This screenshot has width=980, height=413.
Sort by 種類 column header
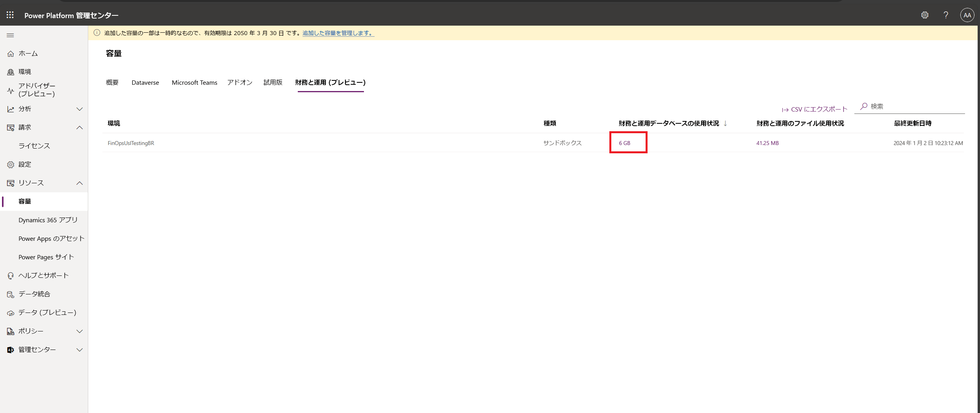click(550, 123)
